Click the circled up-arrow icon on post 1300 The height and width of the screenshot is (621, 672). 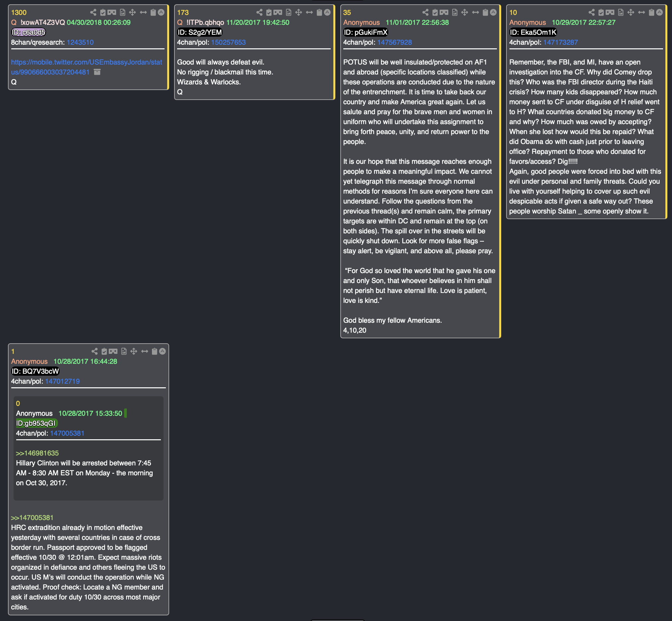pyautogui.click(x=161, y=13)
